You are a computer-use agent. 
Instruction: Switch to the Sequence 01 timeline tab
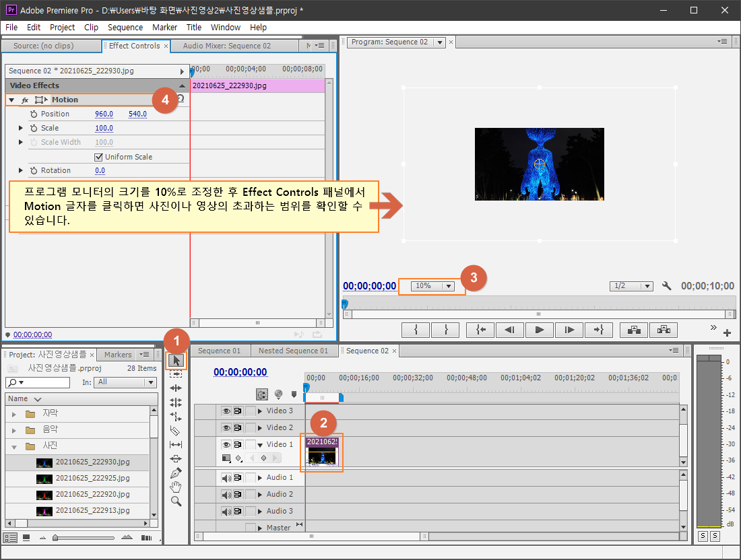coord(220,351)
